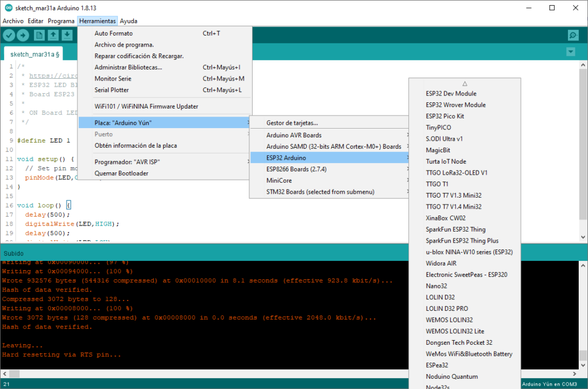Viewport: 588px width, 389px height.
Task: Choose u-blox NINA-W10 series (ESP32) board
Action: pyautogui.click(x=465, y=252)
